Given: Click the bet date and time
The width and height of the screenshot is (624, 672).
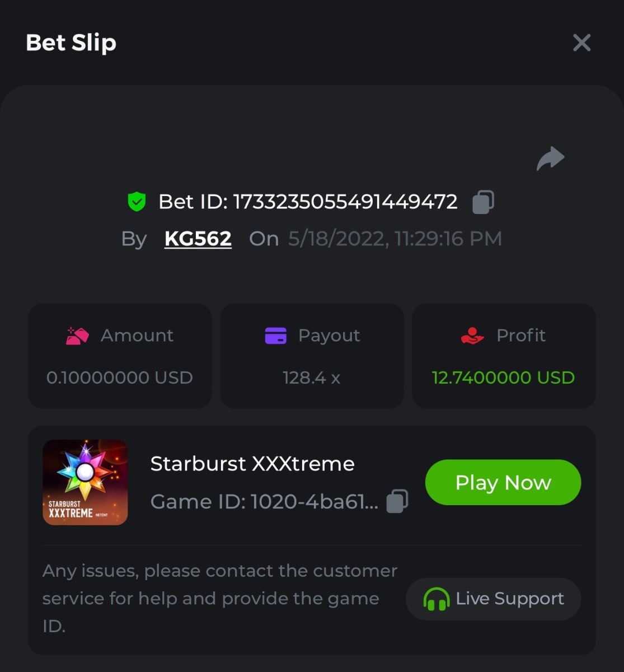Looking at the screenshot, I should (x=395, y=239).
